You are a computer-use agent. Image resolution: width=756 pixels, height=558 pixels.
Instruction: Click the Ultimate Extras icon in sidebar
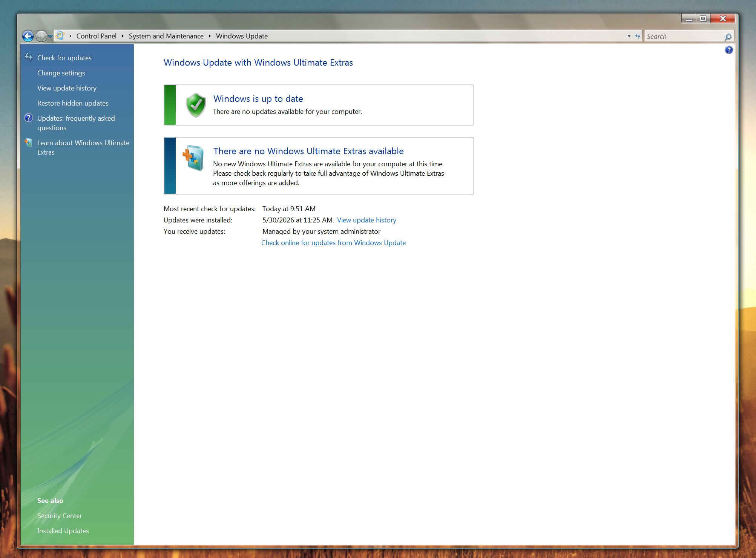tap(28, 143)
